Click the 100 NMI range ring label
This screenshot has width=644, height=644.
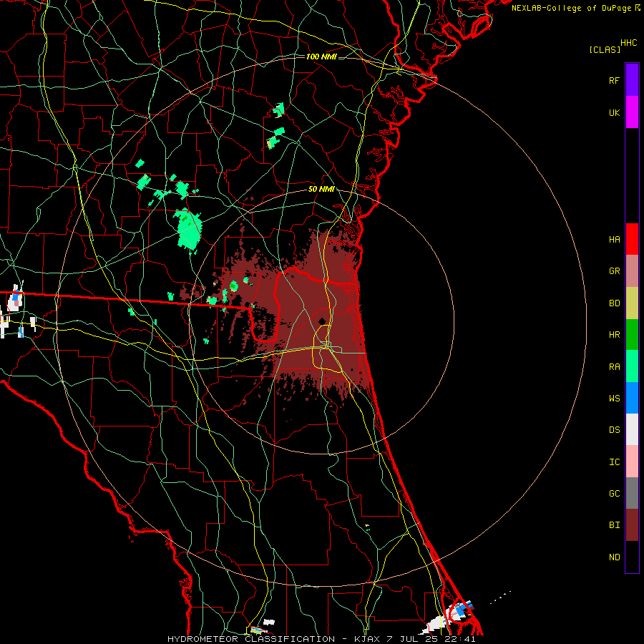coord(321,57)
